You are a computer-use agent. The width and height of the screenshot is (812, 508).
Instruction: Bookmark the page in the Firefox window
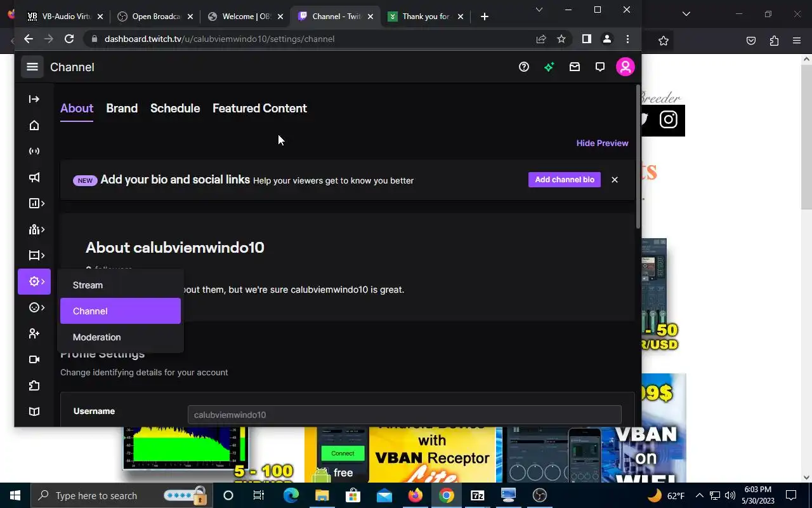664,41
